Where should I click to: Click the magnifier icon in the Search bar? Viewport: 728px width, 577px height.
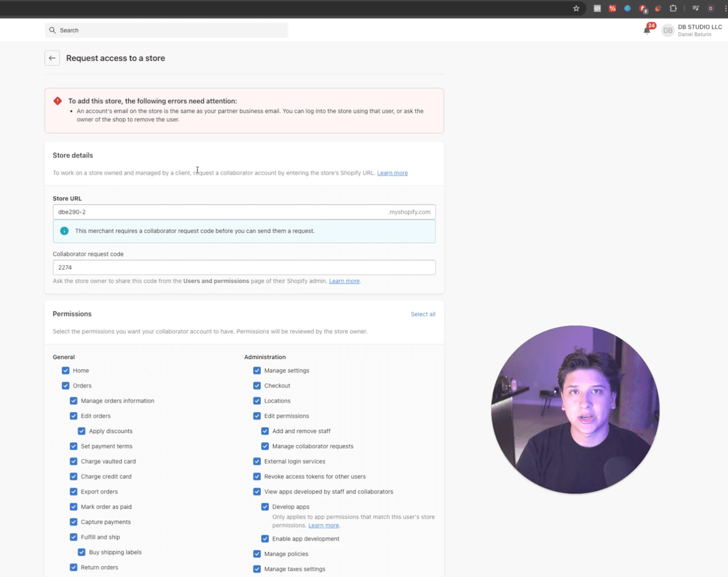pyautogui.click(x=53, y=30)
